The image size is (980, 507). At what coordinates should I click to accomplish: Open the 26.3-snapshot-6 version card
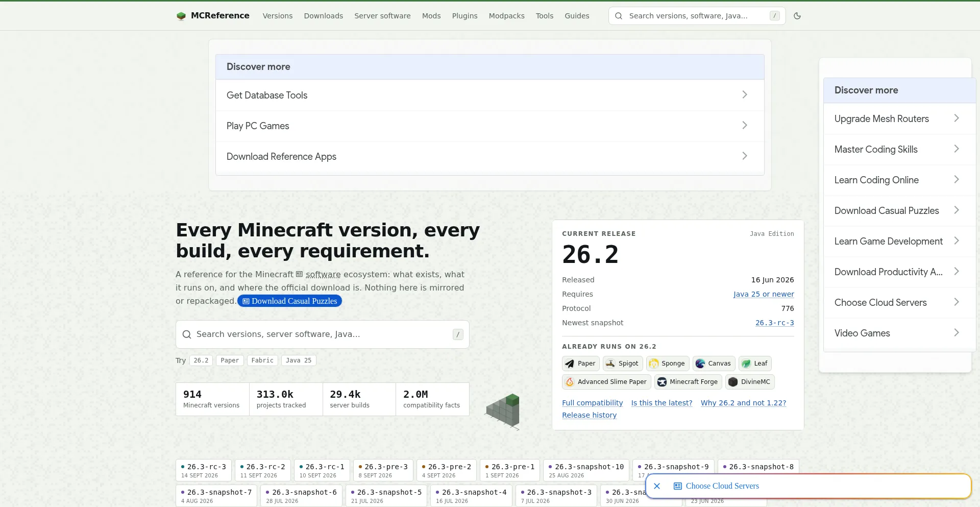pyautogui.click(x=302, y=496)
